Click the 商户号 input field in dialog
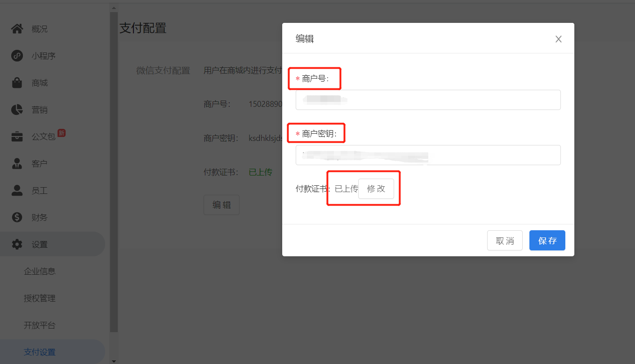 [x=428, y=100]
